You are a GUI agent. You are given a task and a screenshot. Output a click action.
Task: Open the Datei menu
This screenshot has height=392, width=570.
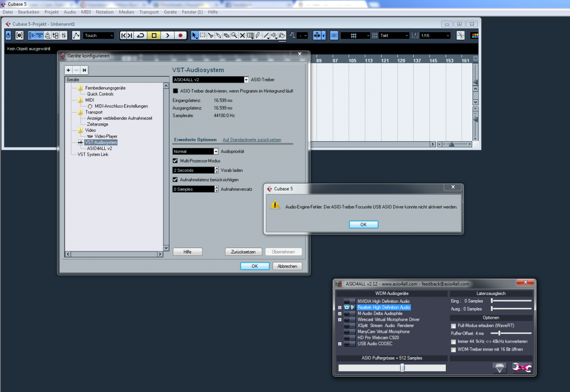8,12
